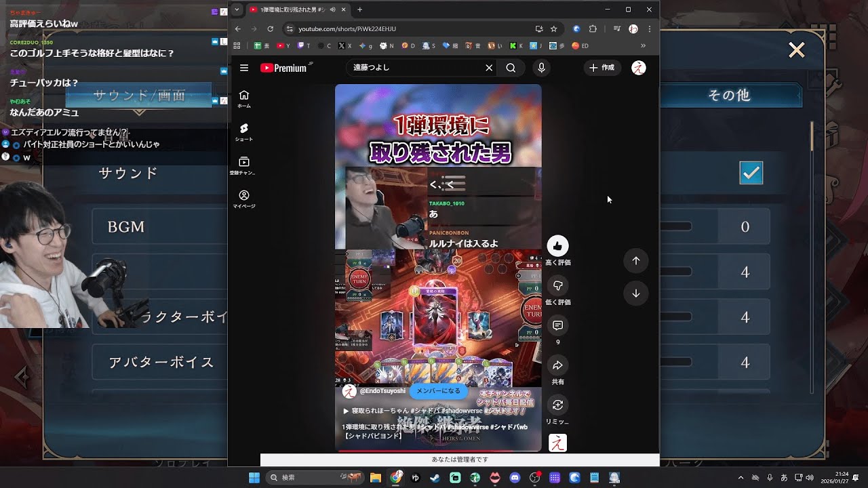Expand the hidden bookmarks chevron

(643, 45)
